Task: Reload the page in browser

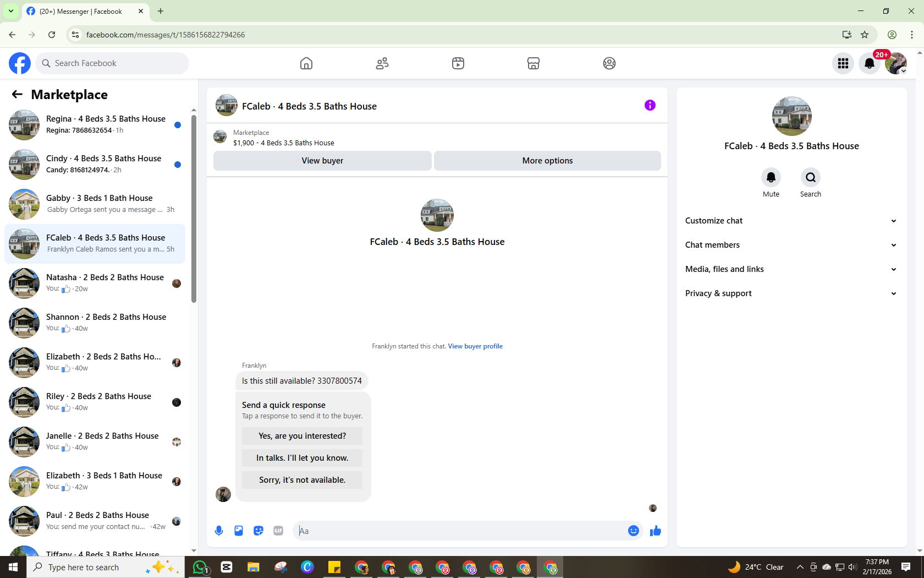Action: click(x=52, y=35)
